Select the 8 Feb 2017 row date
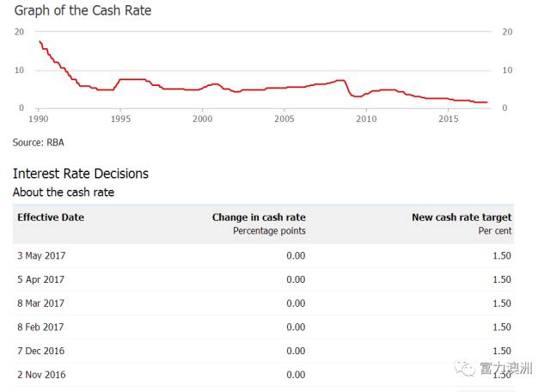550x392 pixels. coord(40,327)
